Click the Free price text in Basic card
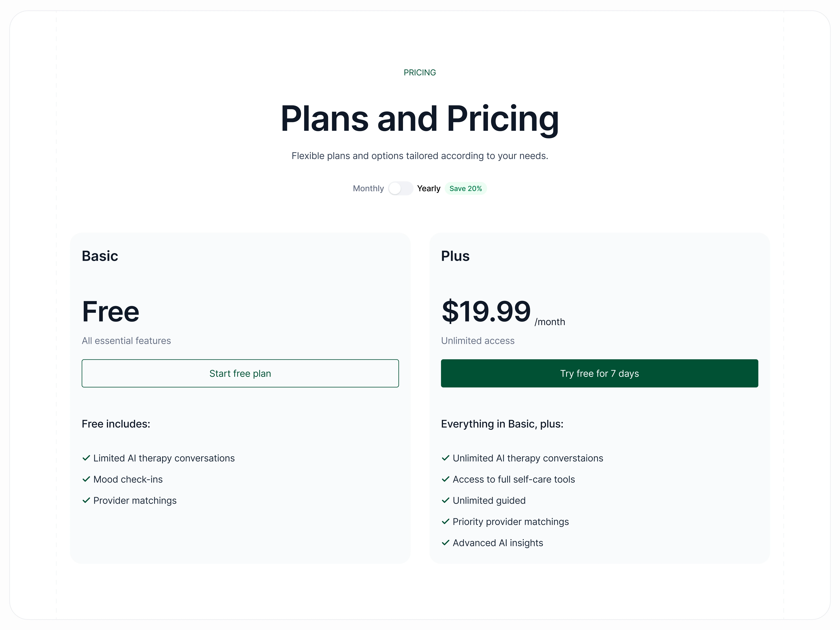Viewport: 840px width, 630px height. [111, 311]
